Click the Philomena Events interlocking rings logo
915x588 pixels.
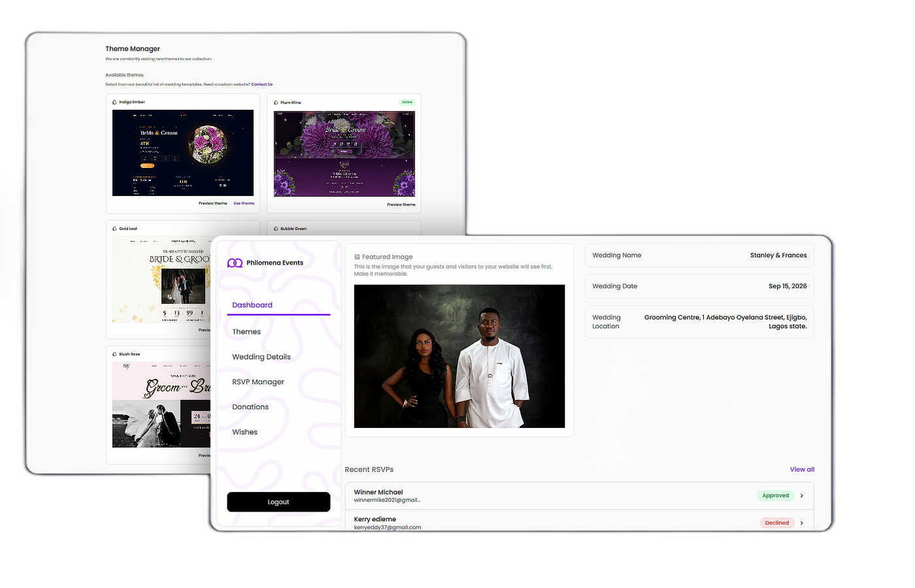235,263
